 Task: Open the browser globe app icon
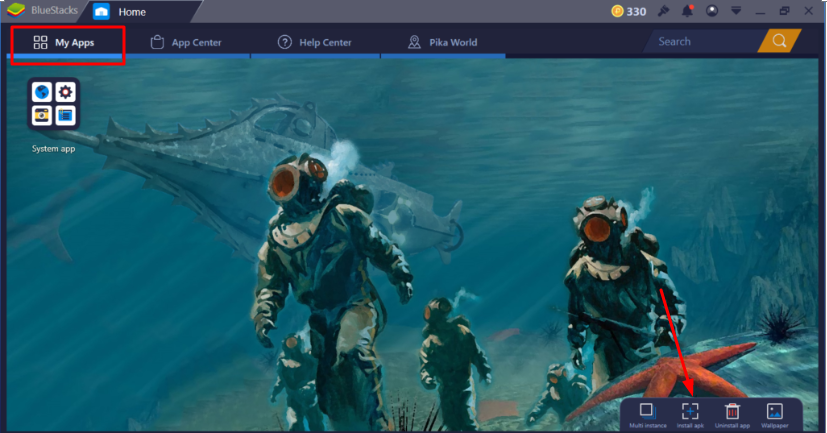[x=42, y=92]
